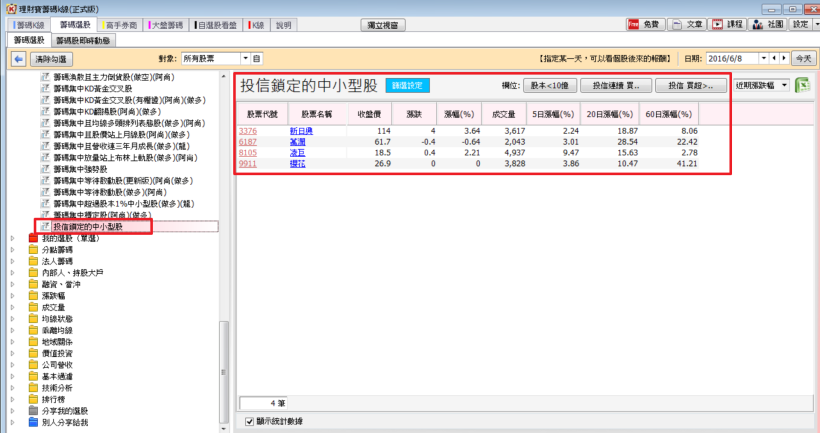
Task: Click the 價值投資 folder icon
Action: pyautogui.click(x=33, y=353)
